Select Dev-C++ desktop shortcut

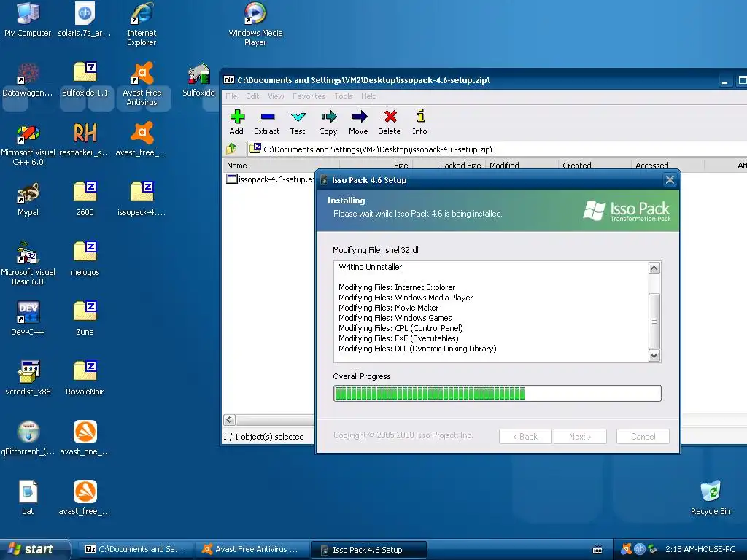[28, 319]
